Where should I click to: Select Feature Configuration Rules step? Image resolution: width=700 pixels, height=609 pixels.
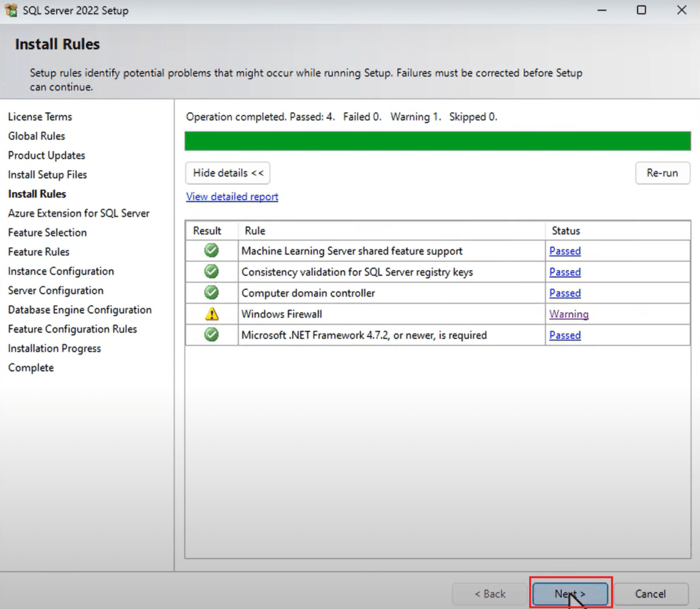pos(72,329)
